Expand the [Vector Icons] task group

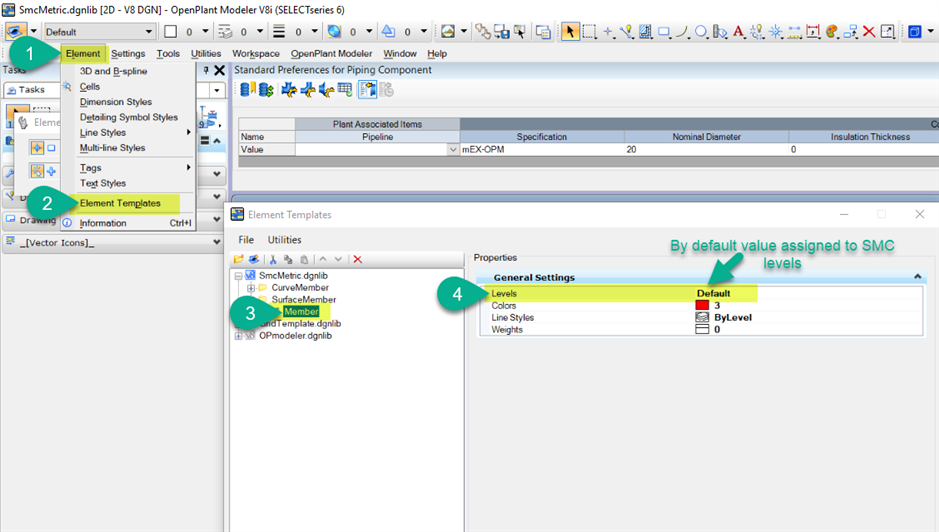pos(216,242)
